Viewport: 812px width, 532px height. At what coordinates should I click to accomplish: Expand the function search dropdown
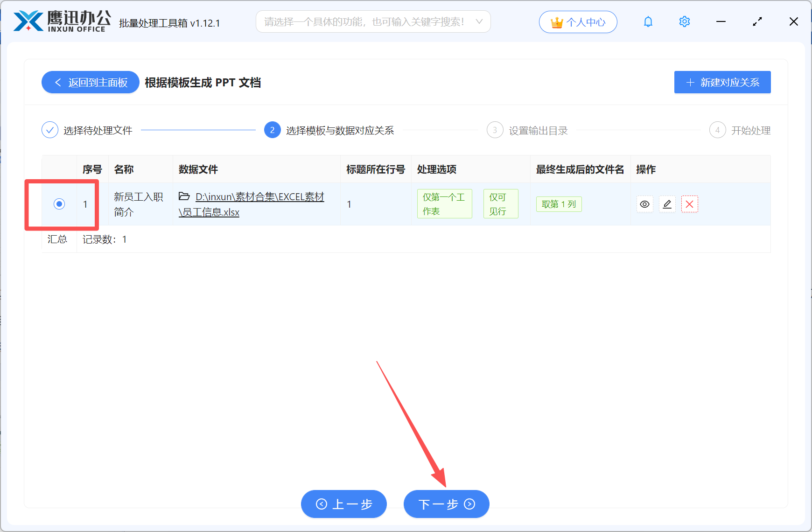(x=480, y=21)
